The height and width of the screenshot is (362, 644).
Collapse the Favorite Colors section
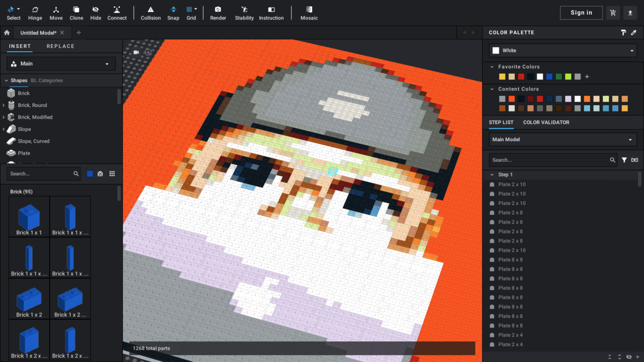tap(492, 67)
